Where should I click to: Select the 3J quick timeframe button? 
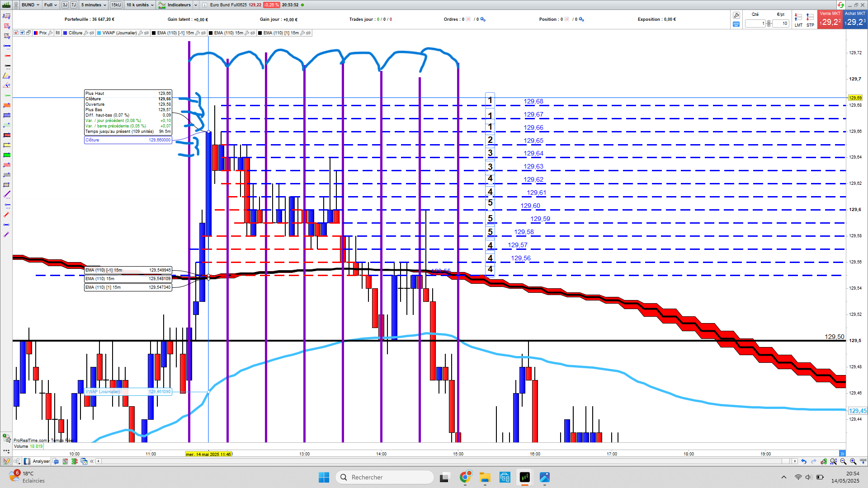coord(65,5)
